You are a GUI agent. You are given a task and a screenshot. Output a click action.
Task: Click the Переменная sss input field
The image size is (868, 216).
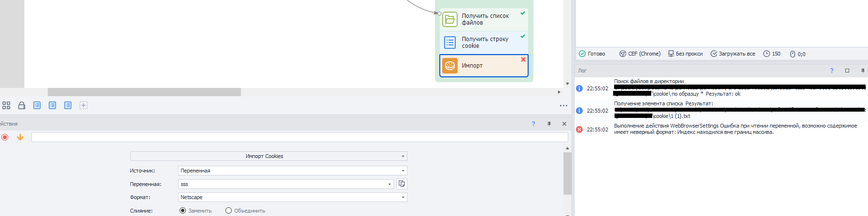click(x=286, y=184)
